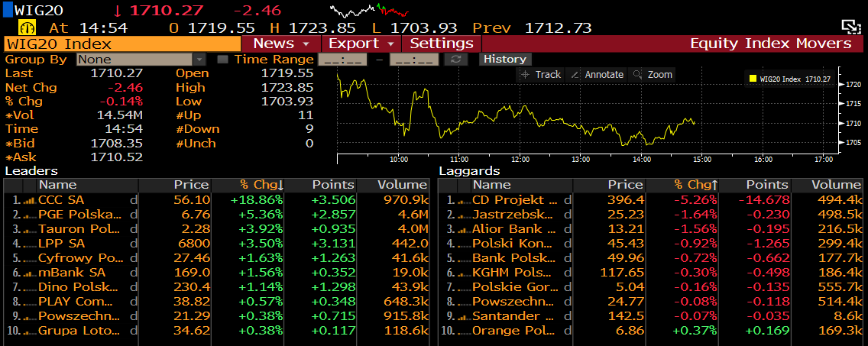Click the chart icon next to CCC SA
The height and width of the screenshot is (346, 868).
[x=29, y=200]
